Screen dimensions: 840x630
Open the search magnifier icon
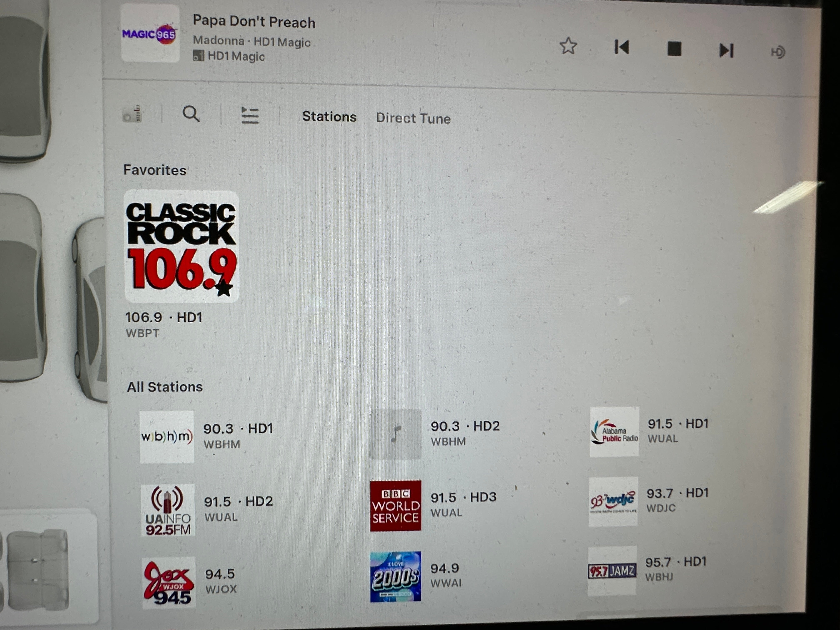[191, 114]
